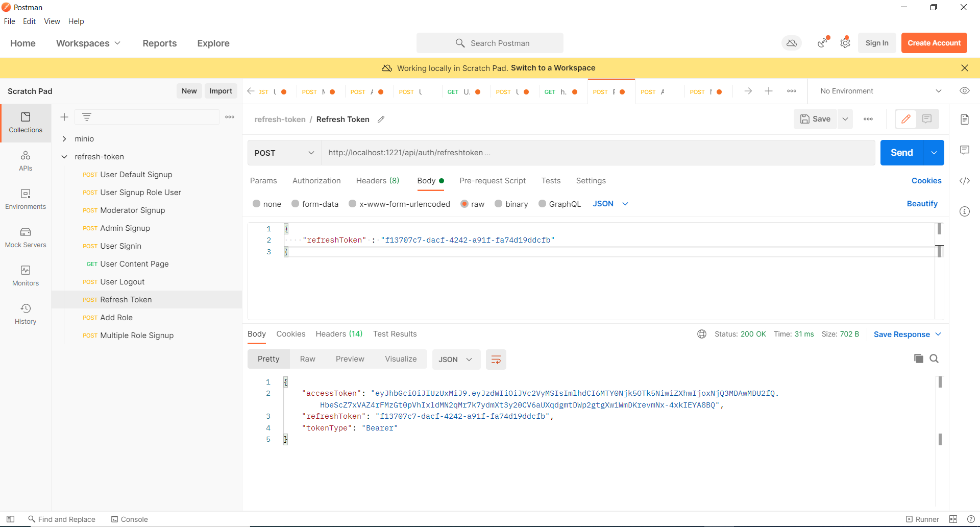Select the form-data body type

tap(295, 204)
